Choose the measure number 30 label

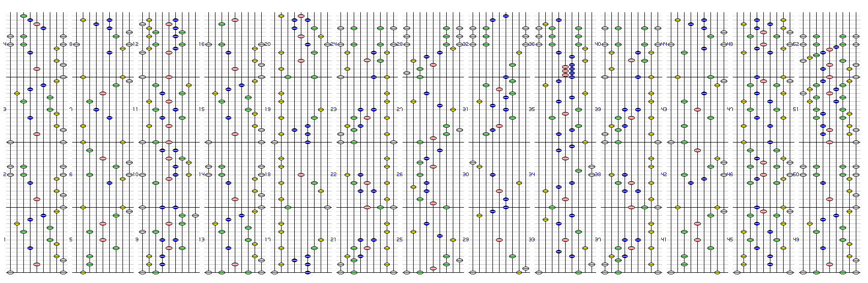coord(466,175)
